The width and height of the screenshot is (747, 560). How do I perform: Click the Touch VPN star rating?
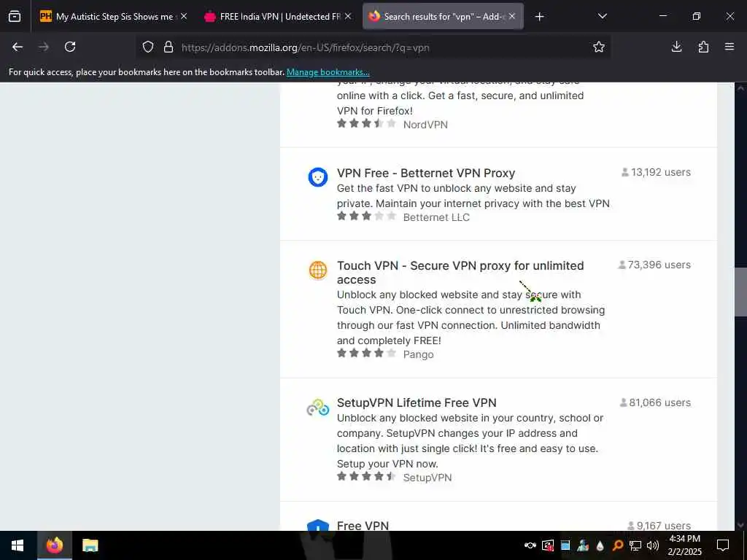[x=366, y=354]
